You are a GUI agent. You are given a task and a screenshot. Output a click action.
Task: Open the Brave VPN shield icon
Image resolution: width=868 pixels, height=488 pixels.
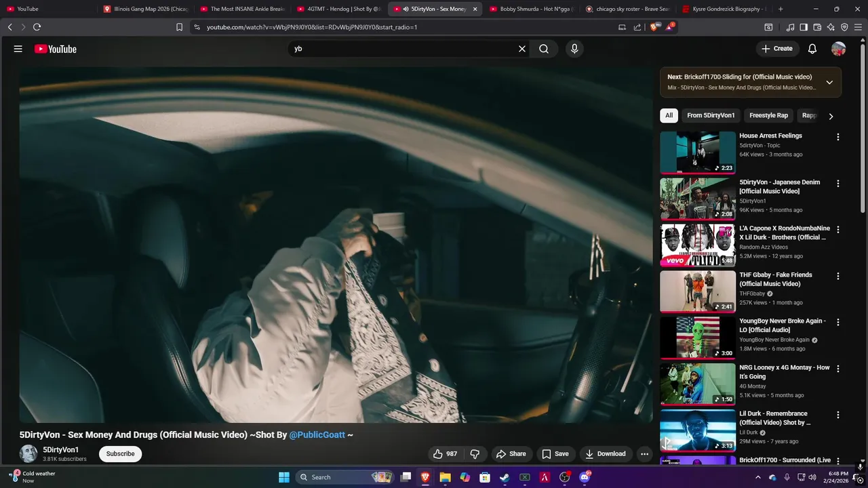(844, 27)
